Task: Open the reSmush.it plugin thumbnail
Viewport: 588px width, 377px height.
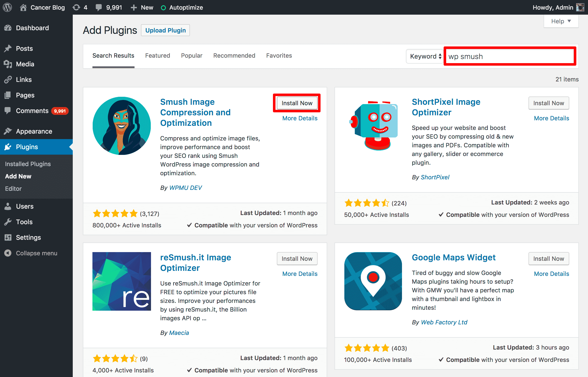Action: coord(122,281)
